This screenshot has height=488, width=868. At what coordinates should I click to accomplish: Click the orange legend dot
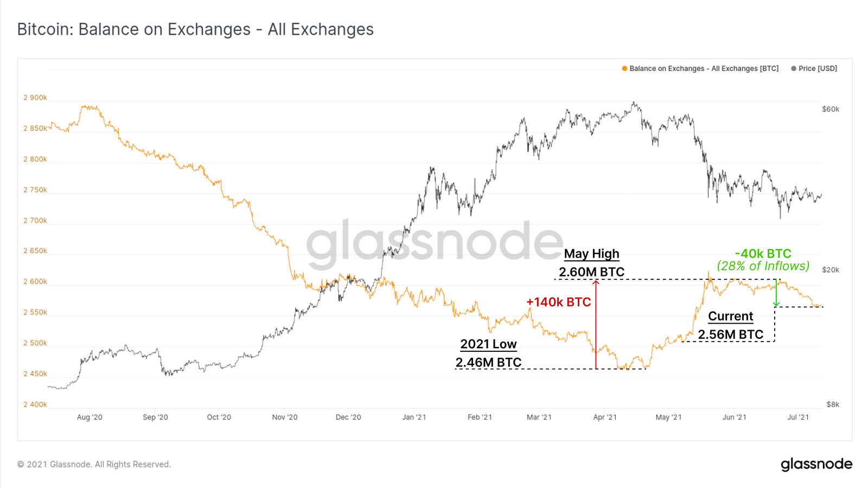(x=624, y=68)
